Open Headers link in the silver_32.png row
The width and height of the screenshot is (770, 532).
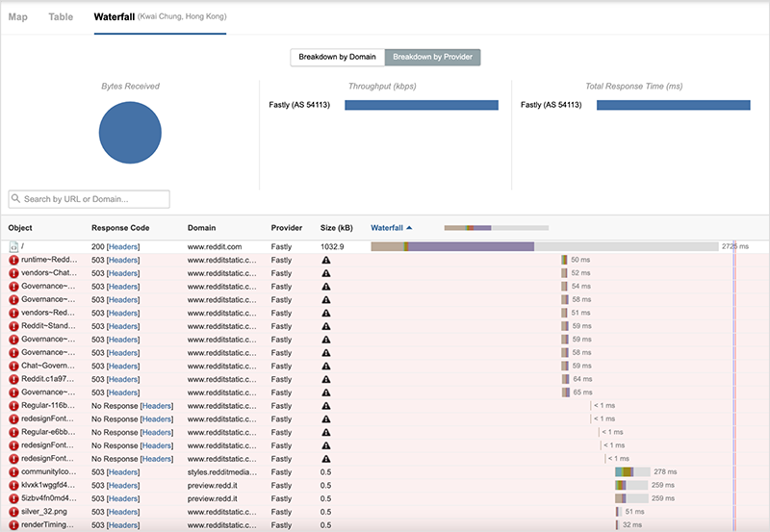click(x=123, y=512)
